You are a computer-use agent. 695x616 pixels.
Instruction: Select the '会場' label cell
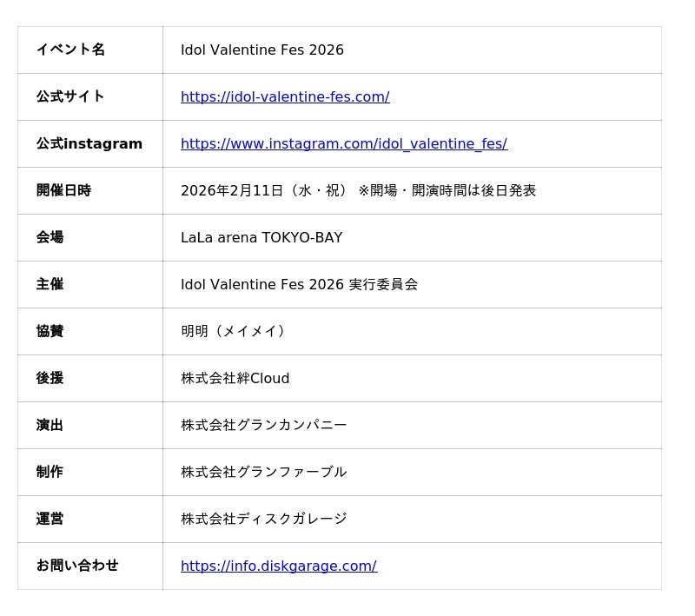pyautogui.click(x=50, y=238)
